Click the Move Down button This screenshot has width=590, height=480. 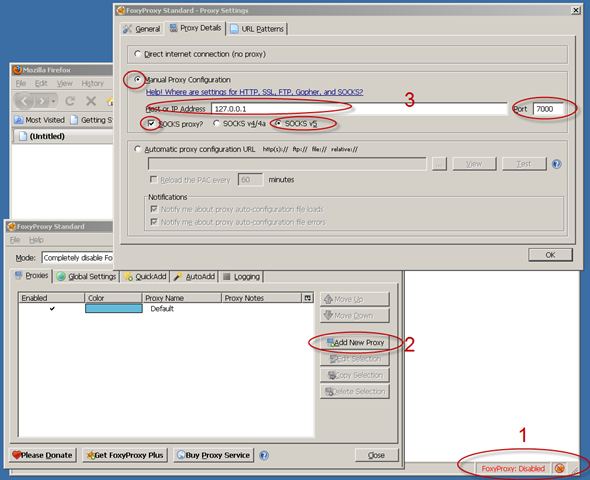tap(355, 315)
